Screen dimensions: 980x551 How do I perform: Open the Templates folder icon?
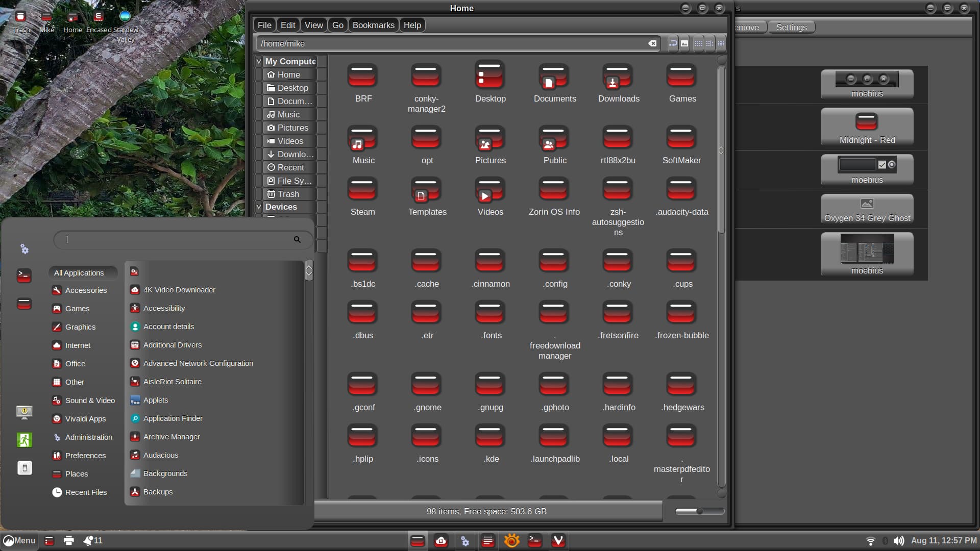426,196
